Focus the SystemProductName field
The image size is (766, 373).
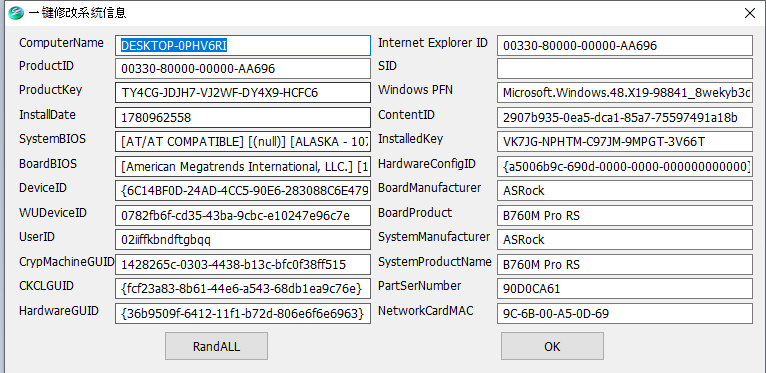[x=625, y=264]
